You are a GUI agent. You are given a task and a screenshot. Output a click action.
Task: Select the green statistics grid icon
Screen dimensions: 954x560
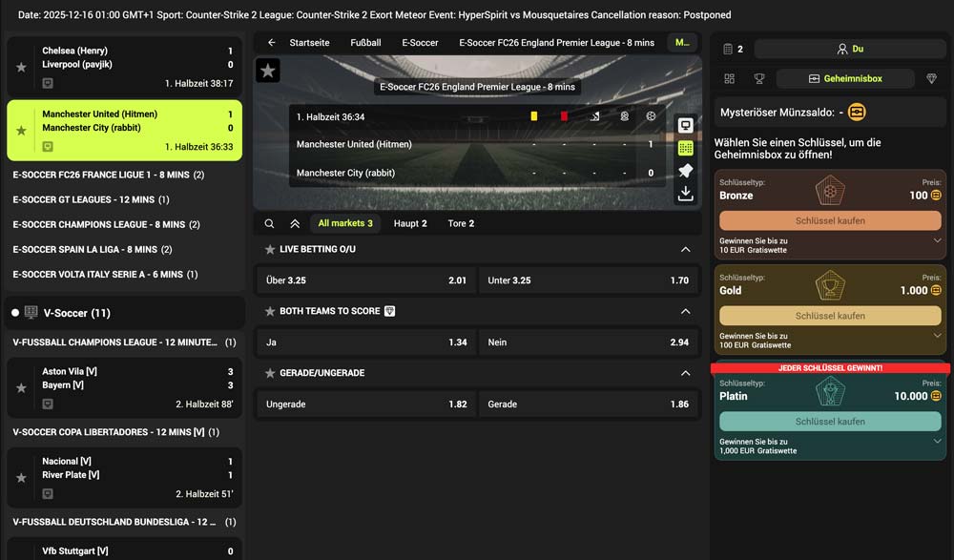686,150
